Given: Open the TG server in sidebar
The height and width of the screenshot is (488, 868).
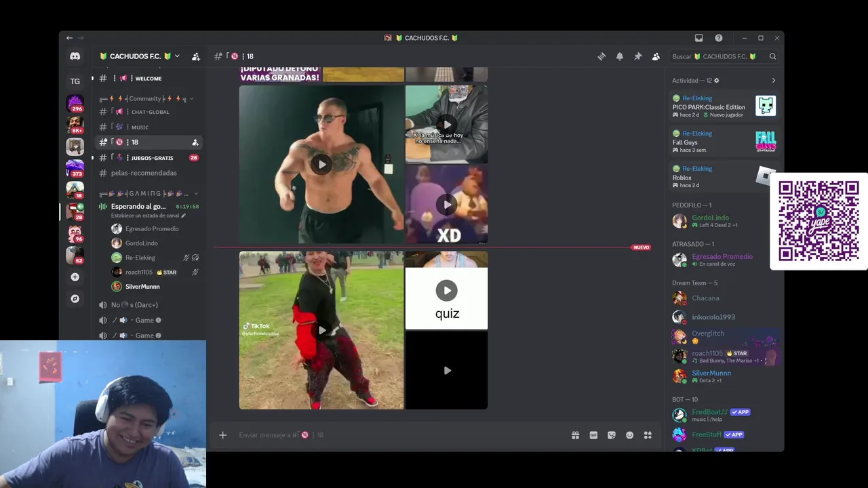Looking at the screenshot, I should pos(75,81).
